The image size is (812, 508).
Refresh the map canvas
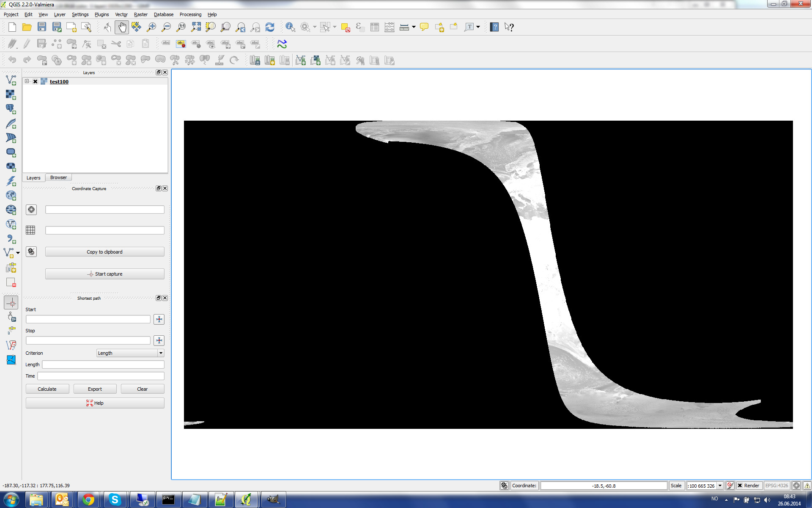point(270,28)
